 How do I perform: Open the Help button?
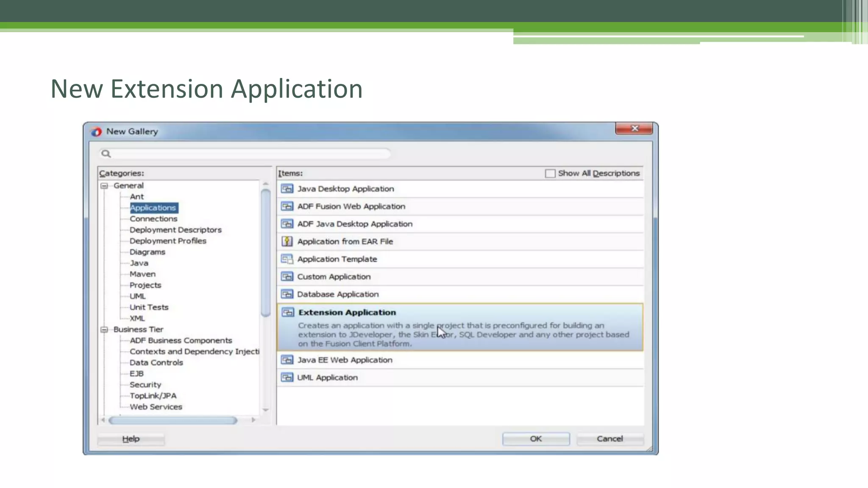[x=131, y=439]
